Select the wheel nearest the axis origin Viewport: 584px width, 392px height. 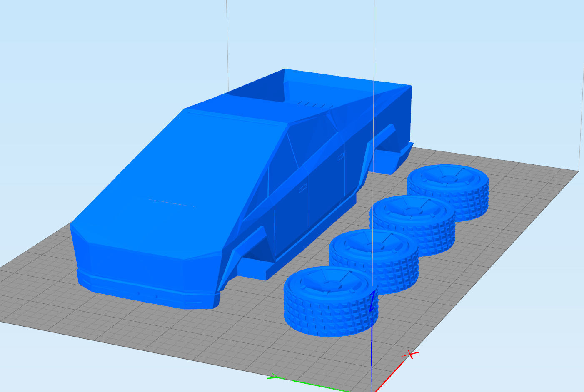[331, 301]
